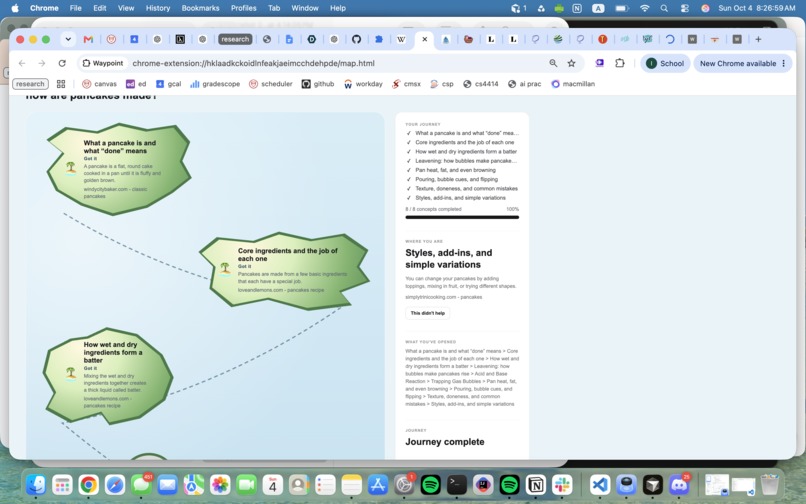The width and height of the screenshot is (806, 504).
Task: Open the research bookmarks folder
Action: (30, 84)
